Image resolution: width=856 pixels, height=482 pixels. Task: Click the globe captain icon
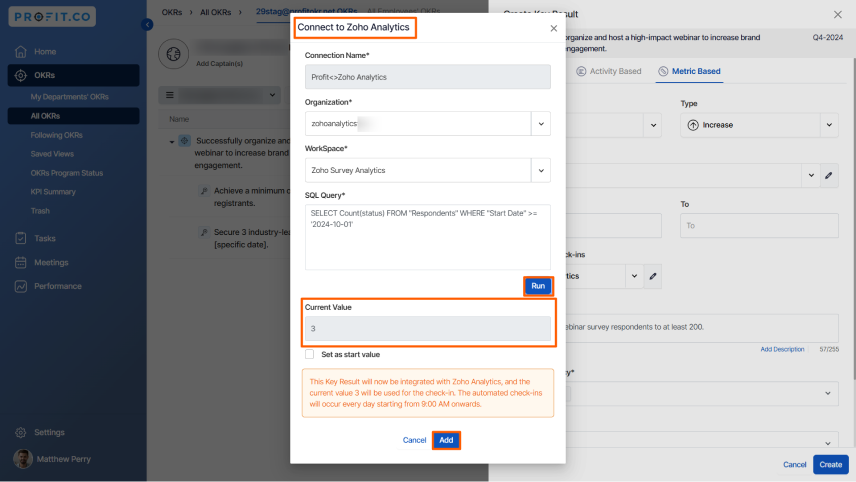(x=174, y=54)
